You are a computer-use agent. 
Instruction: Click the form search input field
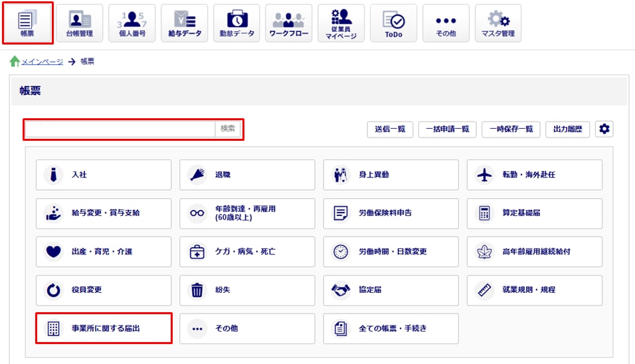click(x=120, y=129)
